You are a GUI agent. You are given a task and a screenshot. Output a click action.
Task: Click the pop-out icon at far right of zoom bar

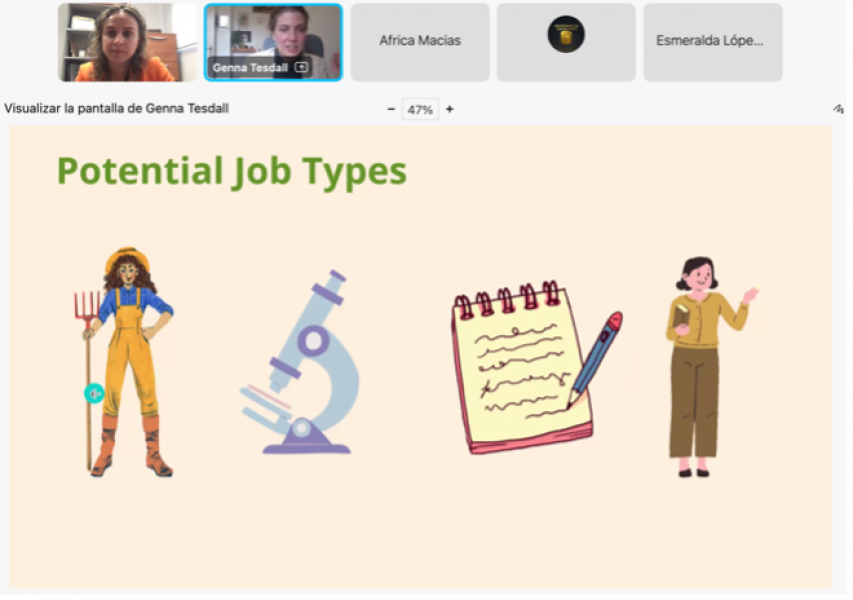[x=838, y=109]
